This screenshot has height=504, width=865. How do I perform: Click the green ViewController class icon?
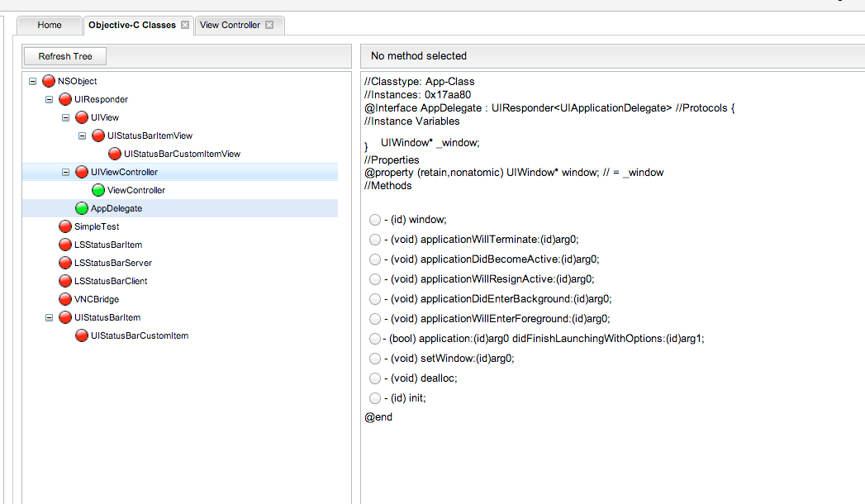(x=98, y=190)
